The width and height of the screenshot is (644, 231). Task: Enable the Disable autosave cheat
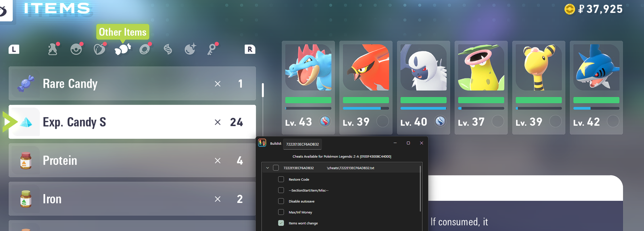(x=281, y=201)
